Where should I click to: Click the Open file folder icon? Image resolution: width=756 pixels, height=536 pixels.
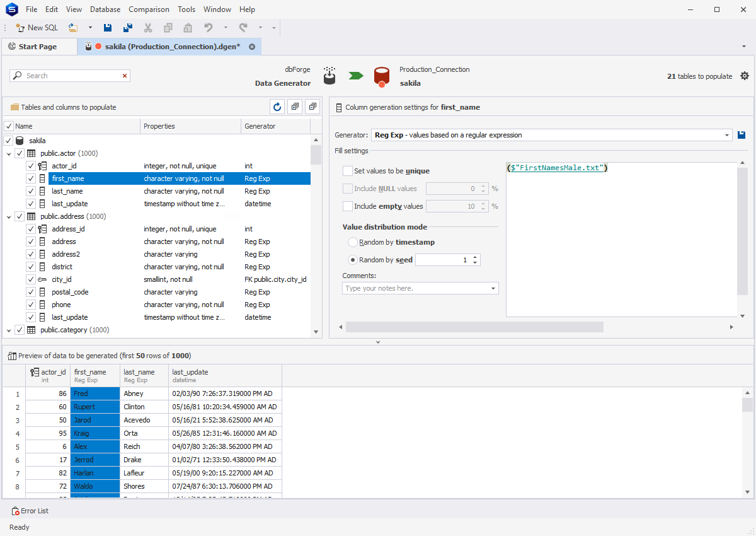point(73,28)
